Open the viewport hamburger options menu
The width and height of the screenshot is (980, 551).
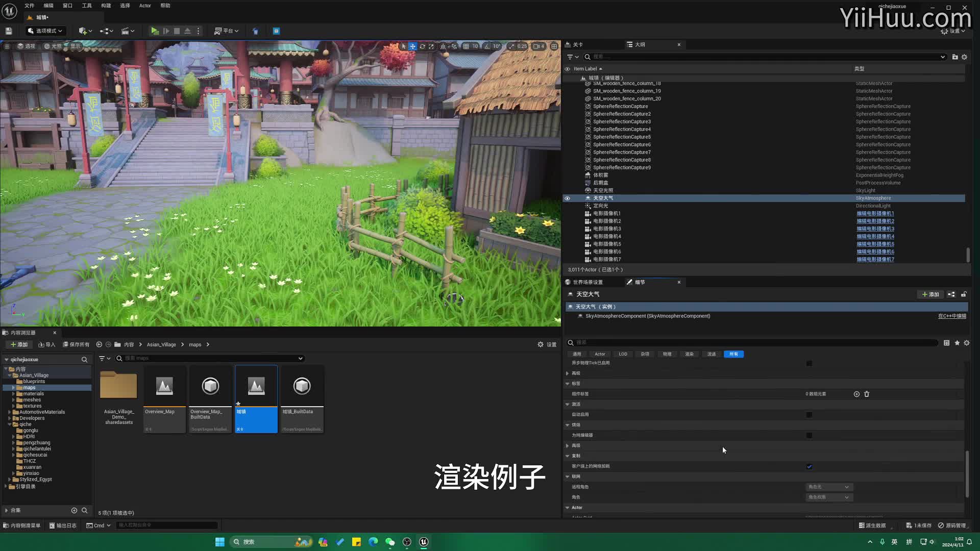[x=7, y=46]
